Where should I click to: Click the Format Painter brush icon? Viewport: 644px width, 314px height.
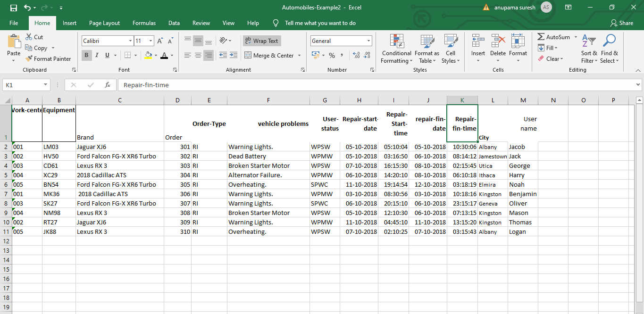click(29, 59)
